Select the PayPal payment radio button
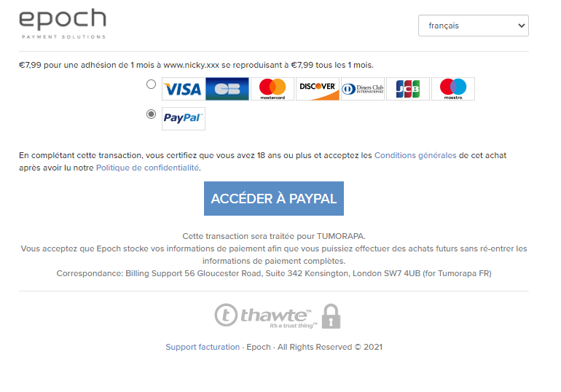Screen dimensions: 561x392 [152, 114]
